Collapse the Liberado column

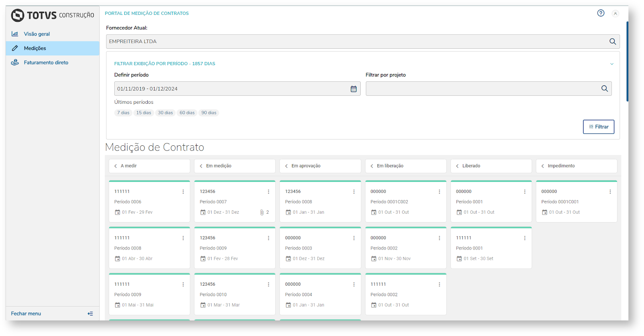[457, 166]
